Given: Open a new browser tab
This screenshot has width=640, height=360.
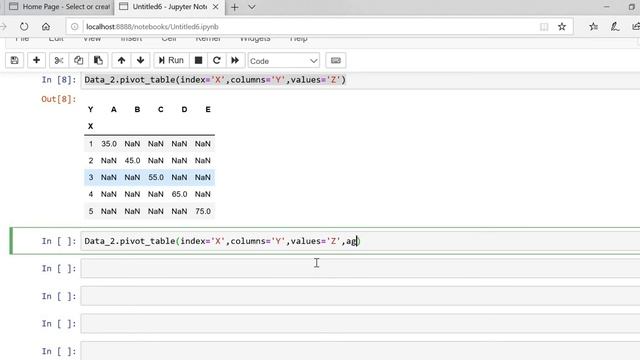Looking at the screenshot, I should click(x=235, y=7).
